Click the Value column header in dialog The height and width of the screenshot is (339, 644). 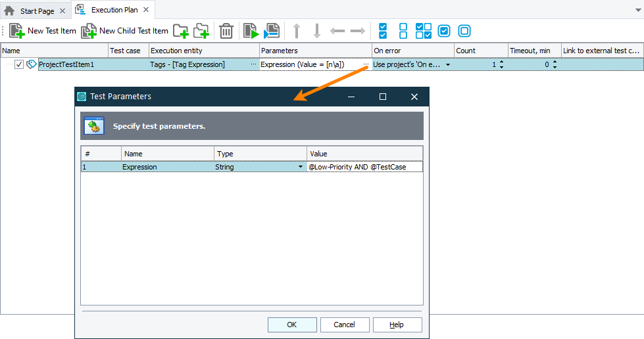point(364,154)
